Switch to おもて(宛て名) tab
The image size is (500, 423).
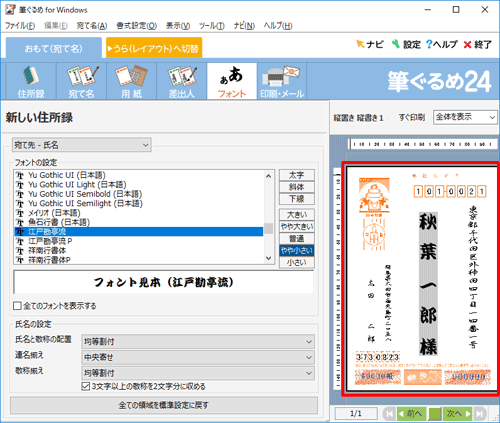coord(54,49)
